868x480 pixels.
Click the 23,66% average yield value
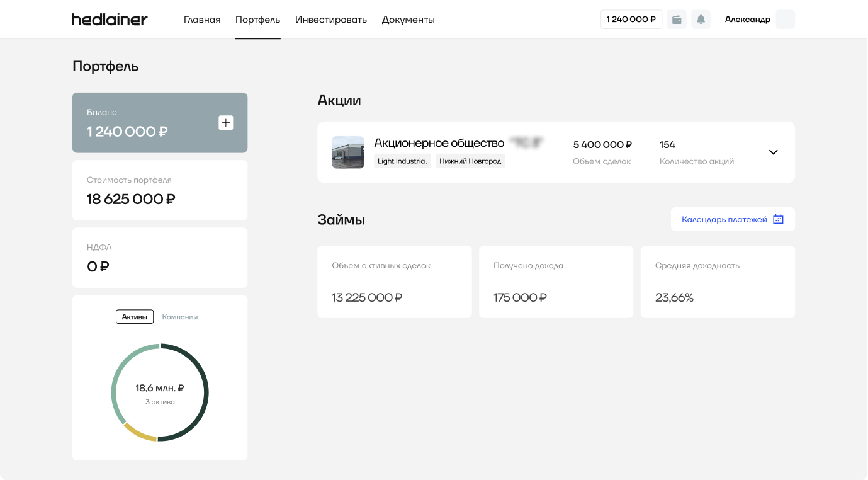point(674,297)
